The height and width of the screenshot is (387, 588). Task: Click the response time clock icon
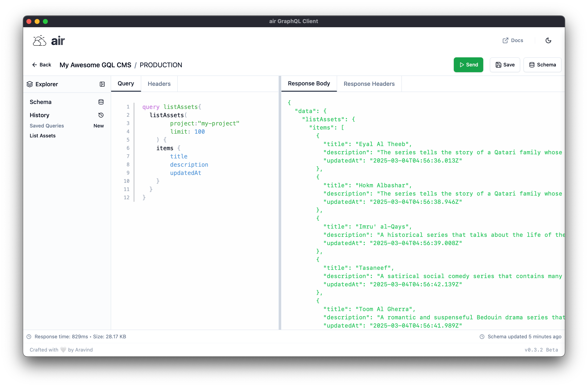(29, 336)
